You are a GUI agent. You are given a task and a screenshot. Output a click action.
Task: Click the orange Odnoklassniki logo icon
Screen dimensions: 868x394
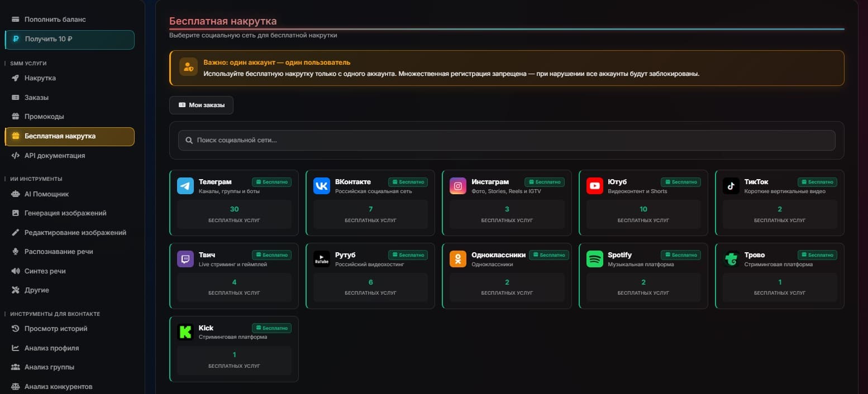tap(458, 259)
